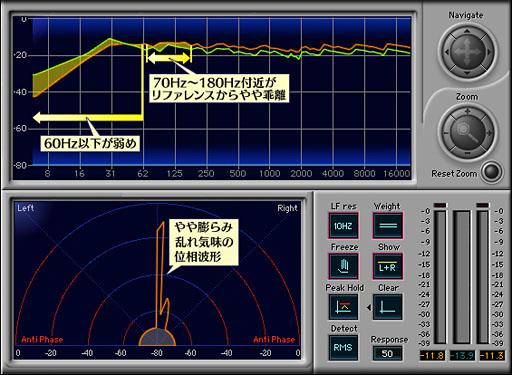The image size is (512, 375).
Task: Change LF res 10HZ setting
Action: click(343, 226)
